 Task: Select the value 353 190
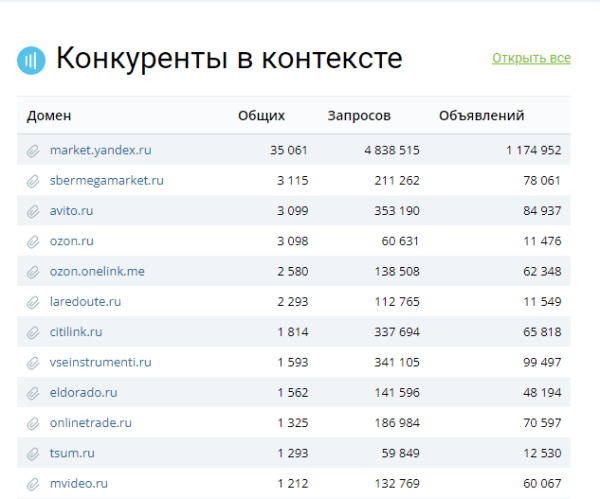coord(397,210)
